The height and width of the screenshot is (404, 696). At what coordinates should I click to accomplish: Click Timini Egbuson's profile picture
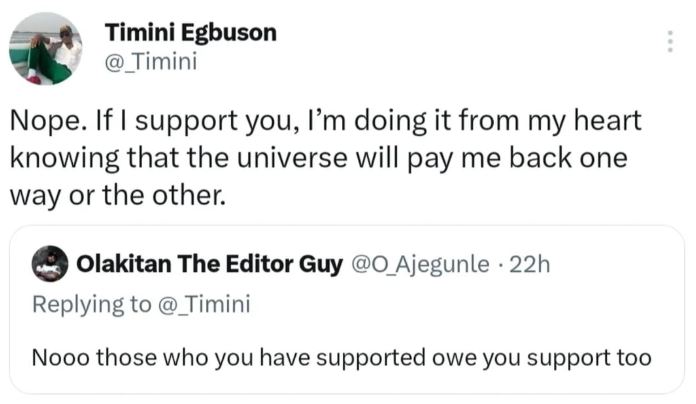(x=44, y=48)
